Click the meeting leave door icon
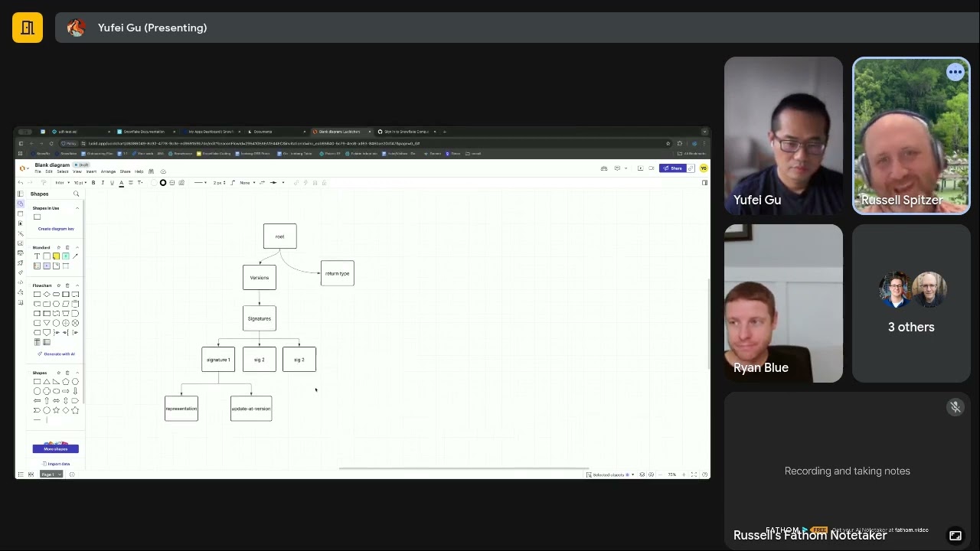980x551 pixels. 28,28
